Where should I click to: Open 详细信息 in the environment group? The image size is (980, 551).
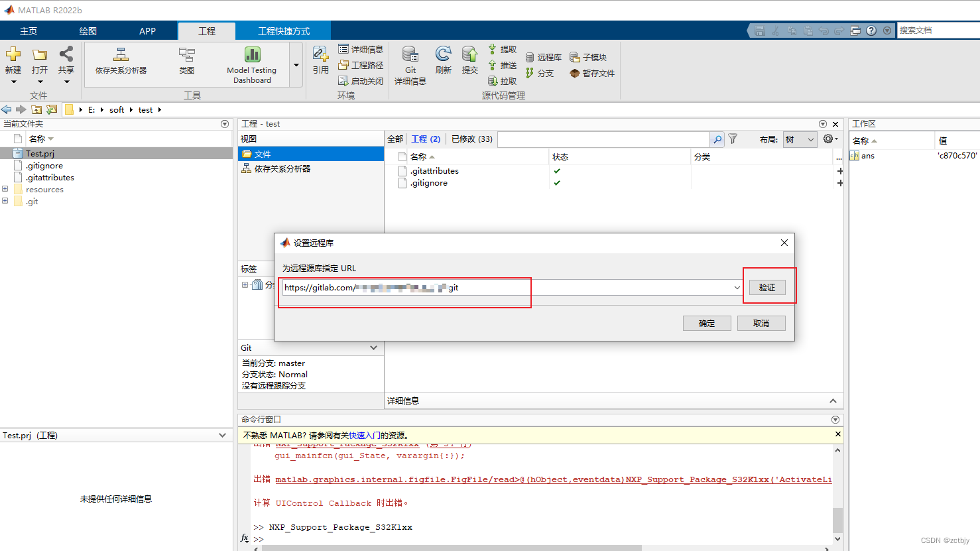point(361,49)
